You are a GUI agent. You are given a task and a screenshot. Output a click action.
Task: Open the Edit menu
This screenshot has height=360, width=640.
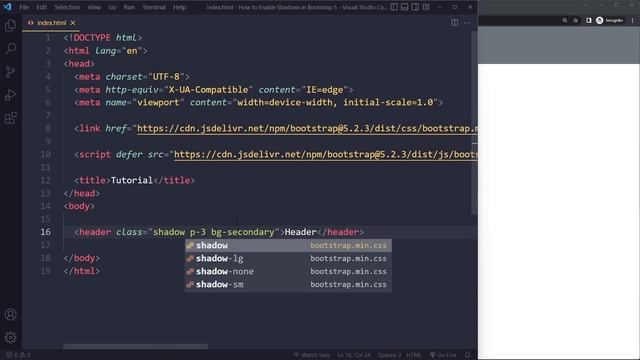coord(42,7)
